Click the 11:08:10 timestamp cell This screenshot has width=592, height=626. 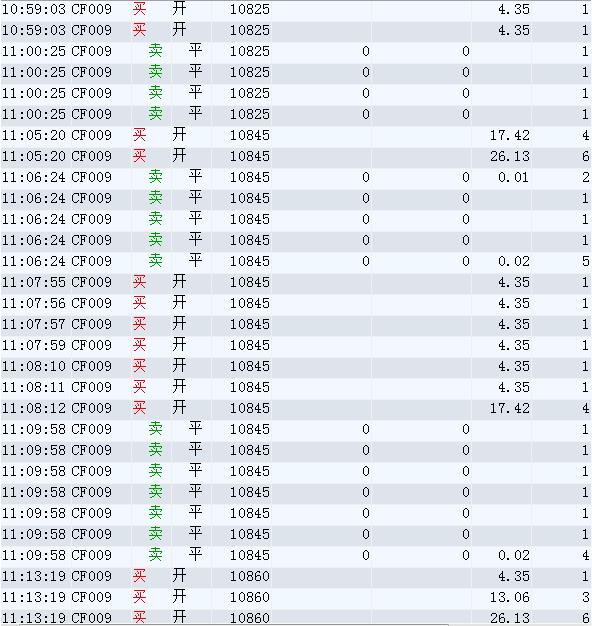[34, 366]
